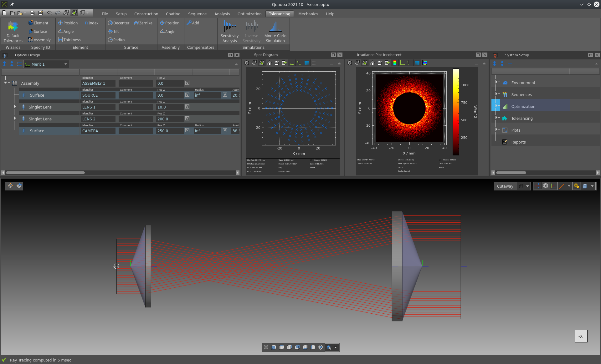
Task: Edit the CAMERA identifier field
Action: pyautogui.click(x=98, y=131)
